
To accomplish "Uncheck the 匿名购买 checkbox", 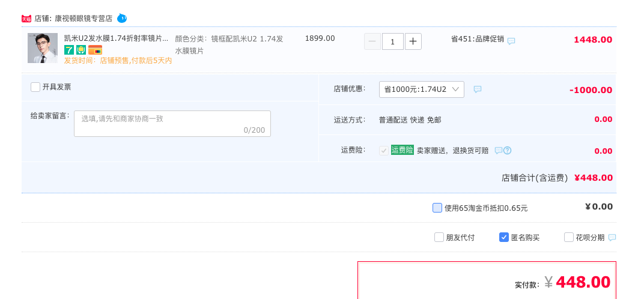I will 504,237.
